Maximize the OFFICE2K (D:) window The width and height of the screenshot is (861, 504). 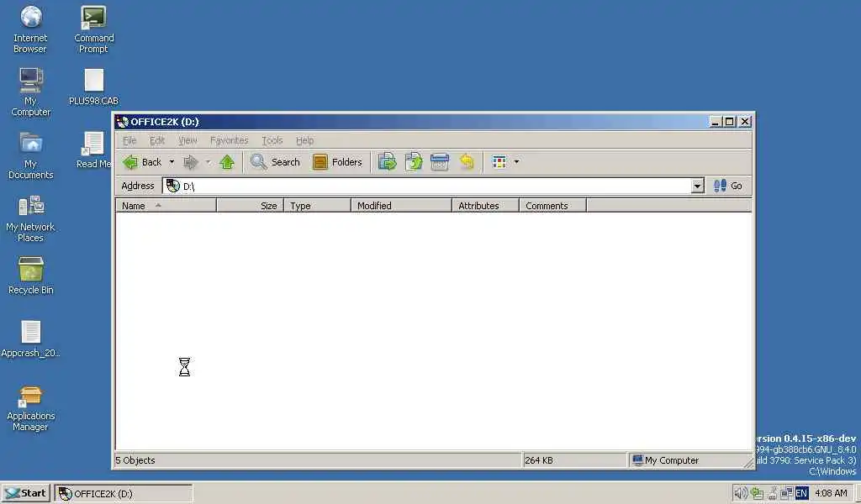729,122
